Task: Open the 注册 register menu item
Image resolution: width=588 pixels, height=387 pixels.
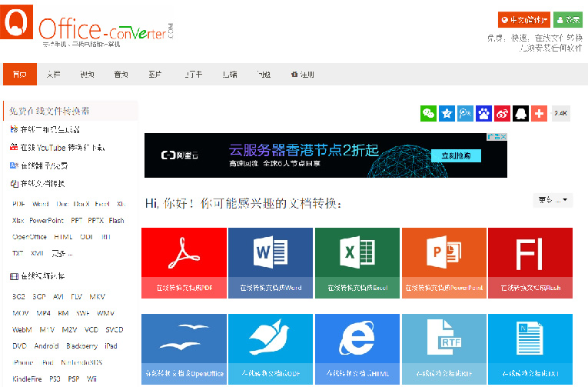Action: [x=303, y=75]
